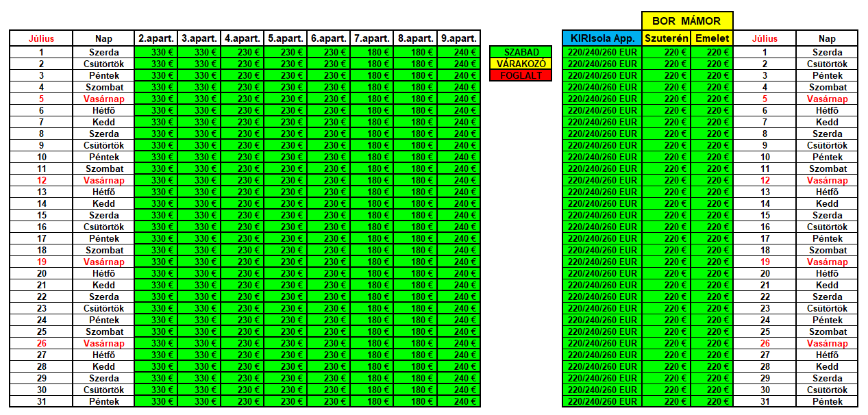Click the 9.apart. column header
This screenshot has width=868, height=415.
tap(458, 38)
